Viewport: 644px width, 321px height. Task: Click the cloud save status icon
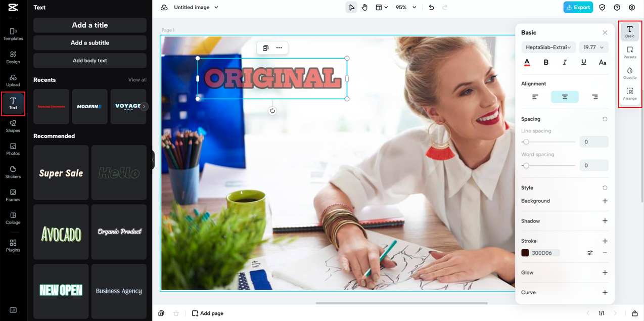[x=164, y=8]
